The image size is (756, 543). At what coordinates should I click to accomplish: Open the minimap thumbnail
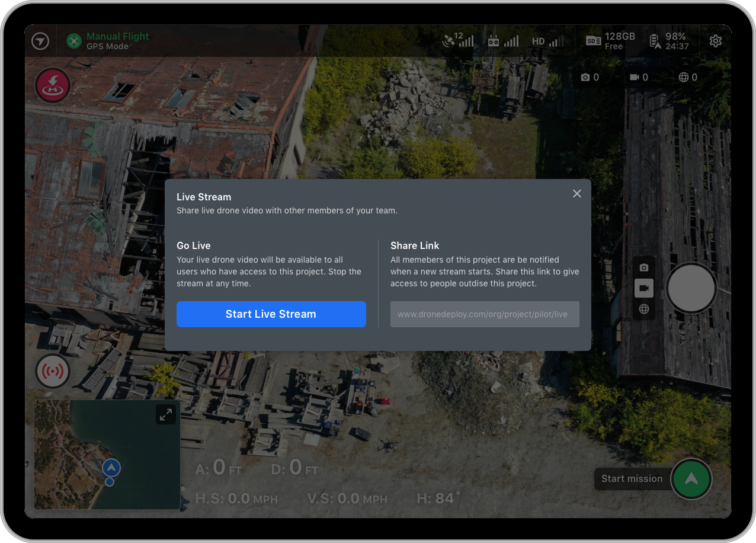pyautogui.click(x=107, y=455)
